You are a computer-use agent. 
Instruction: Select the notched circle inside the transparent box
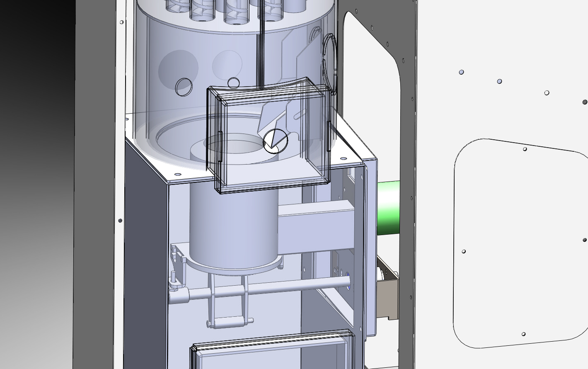tap(276, 141)
